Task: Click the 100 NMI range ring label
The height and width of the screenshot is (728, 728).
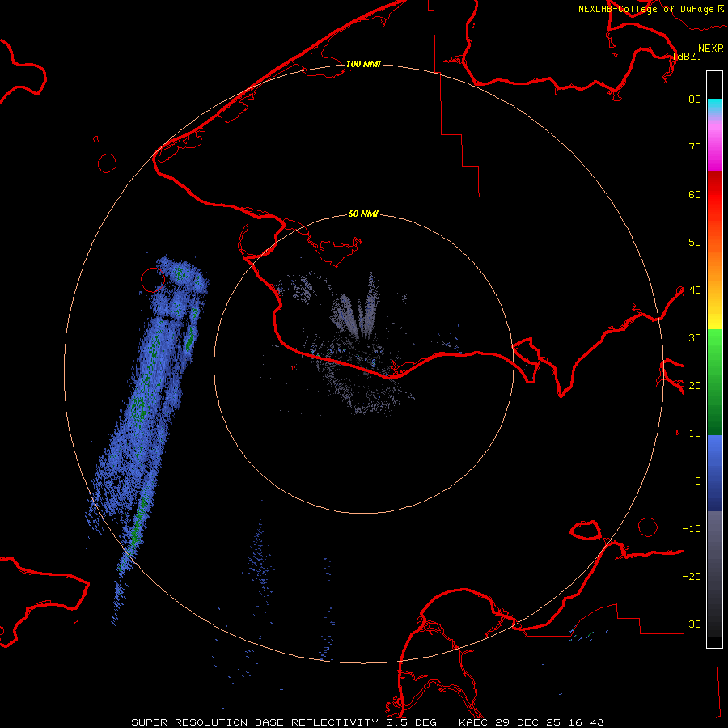Action: click(363, 64)
